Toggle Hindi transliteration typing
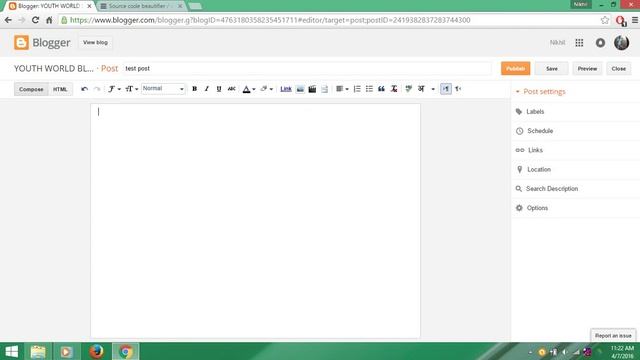This screenshot has height=360, width=640. click(421, 89)
